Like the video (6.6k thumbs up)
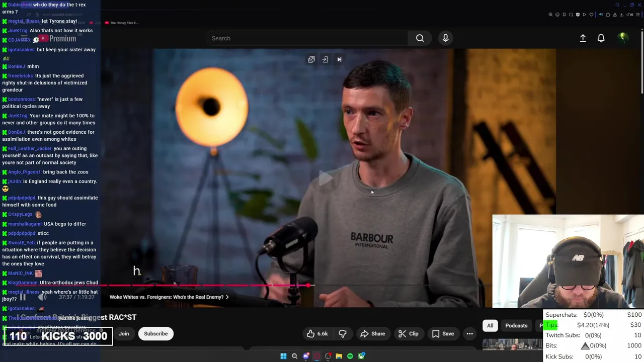 point(317,333)
